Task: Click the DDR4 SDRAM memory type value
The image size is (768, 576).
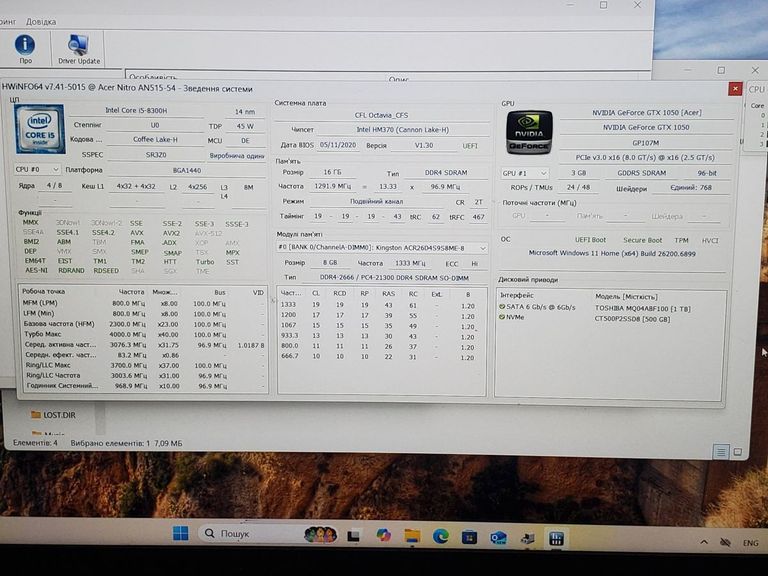Action: tap(446, 173)
